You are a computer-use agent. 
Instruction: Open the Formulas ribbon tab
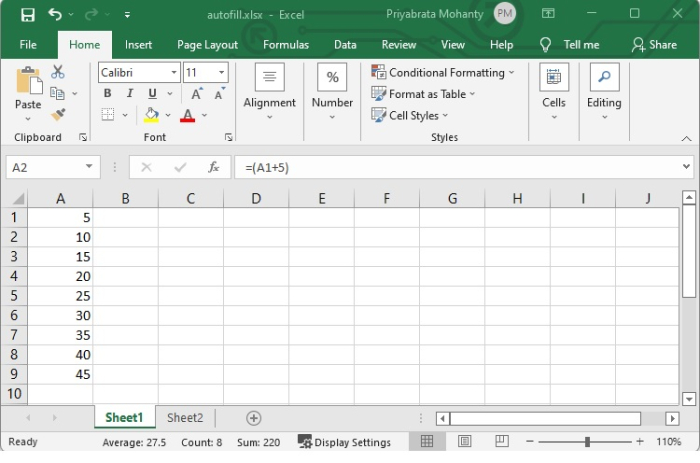[286, 44]
